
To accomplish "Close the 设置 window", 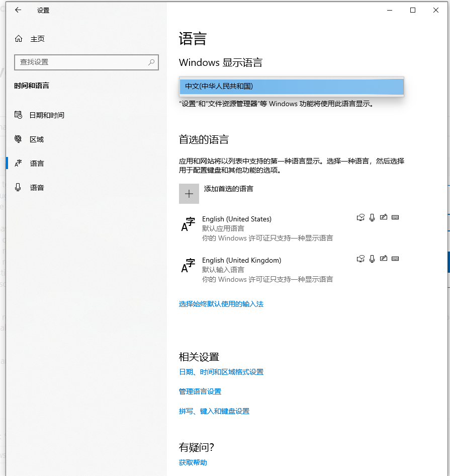I will pos(436,10).
